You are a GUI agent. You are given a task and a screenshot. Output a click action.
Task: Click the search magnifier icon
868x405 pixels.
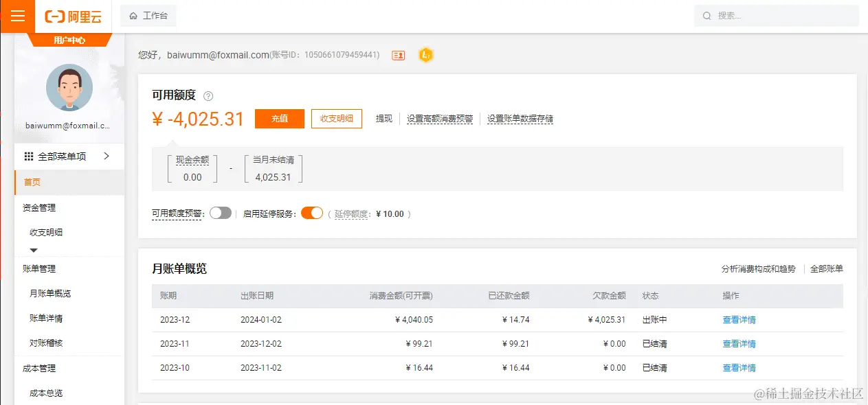coord(707,16)
